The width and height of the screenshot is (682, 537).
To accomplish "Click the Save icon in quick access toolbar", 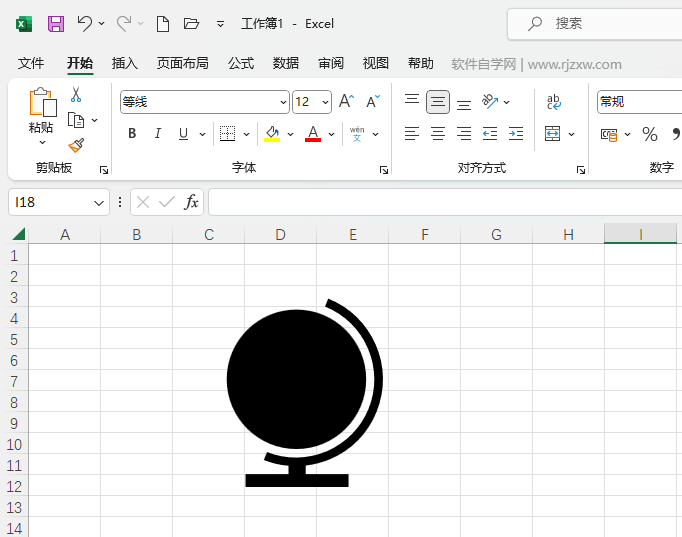I will tap(56, 23).
